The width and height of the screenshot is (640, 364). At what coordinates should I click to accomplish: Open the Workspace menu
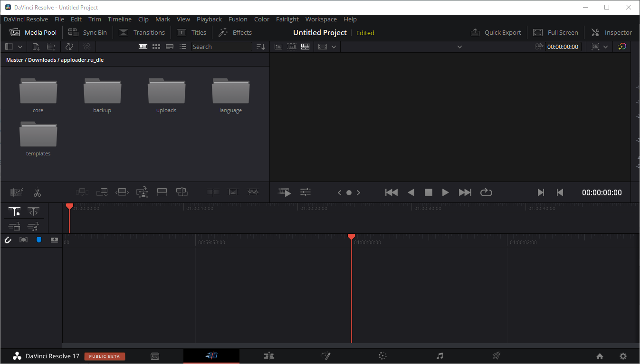point(321,19)
